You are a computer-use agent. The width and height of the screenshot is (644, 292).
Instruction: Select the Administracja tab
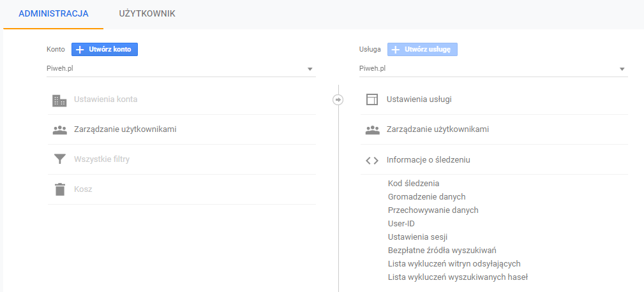[54, 13]
